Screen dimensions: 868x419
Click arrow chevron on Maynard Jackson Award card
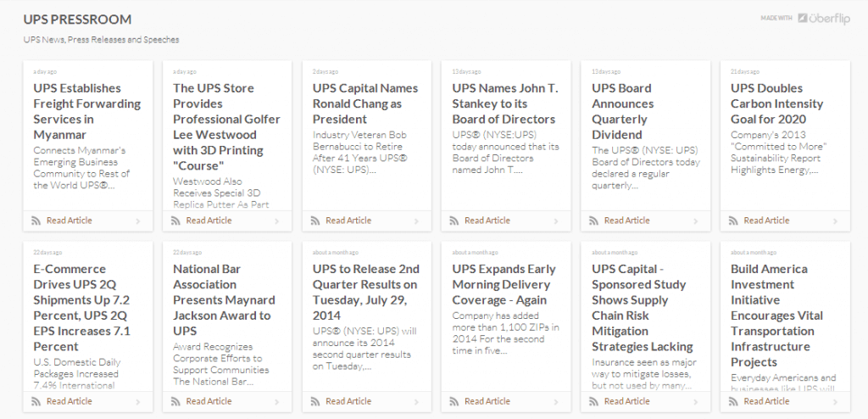(x=277, y=401)
